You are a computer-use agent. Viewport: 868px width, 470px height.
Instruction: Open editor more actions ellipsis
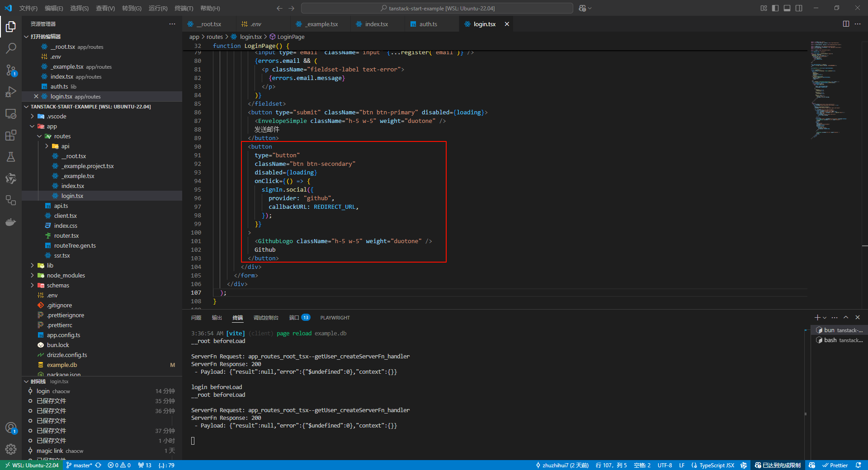click(858, 24)
